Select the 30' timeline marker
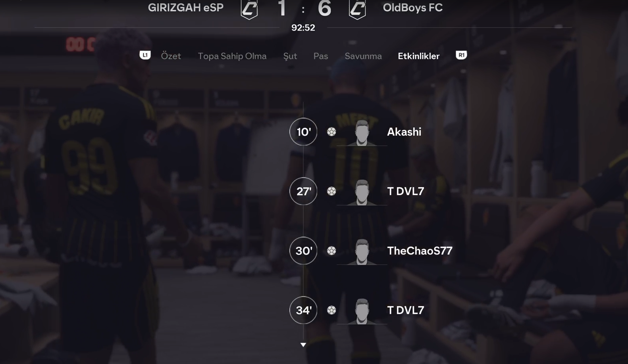Viewport: 628px width, 364px height. pos(303,251)
